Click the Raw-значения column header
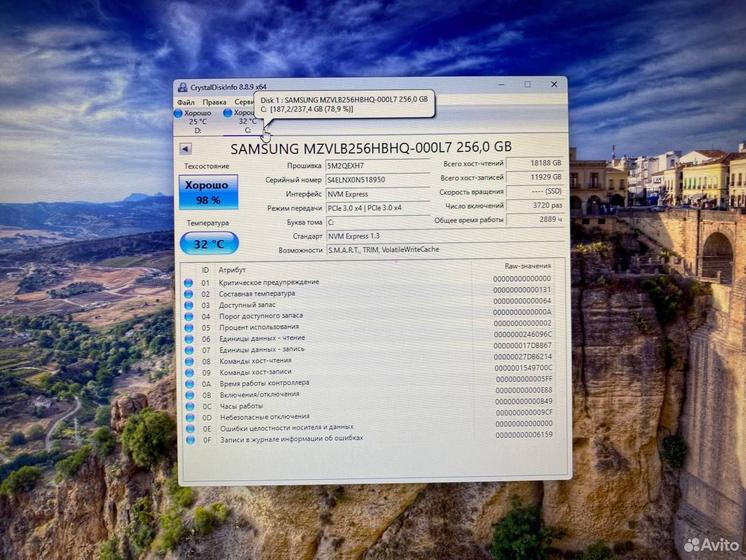746x560 pixels. [528, 266]
